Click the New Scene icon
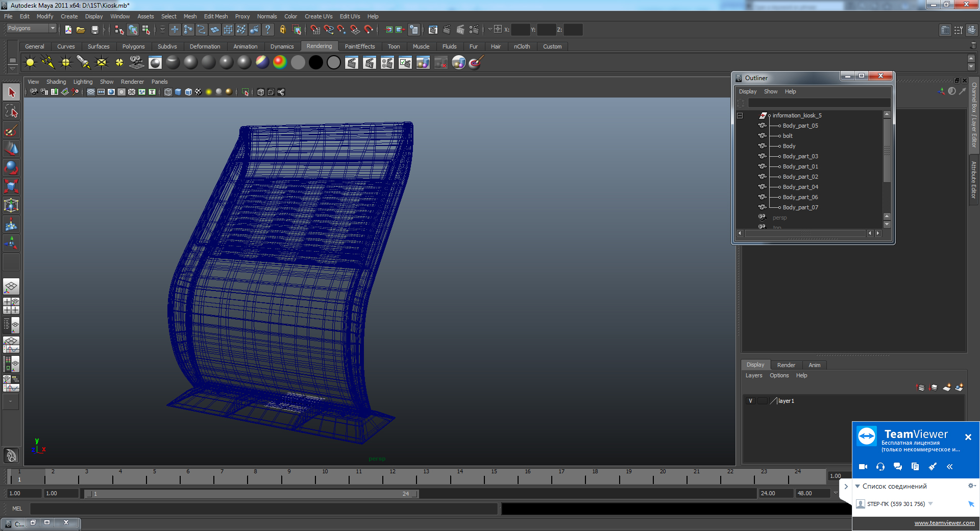 tap(68, 30)
